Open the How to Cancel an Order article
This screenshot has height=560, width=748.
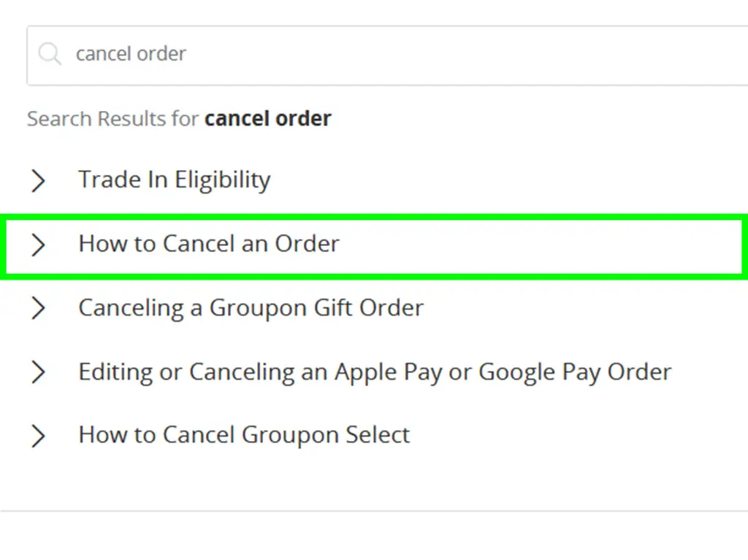click(x=208, y=245)
